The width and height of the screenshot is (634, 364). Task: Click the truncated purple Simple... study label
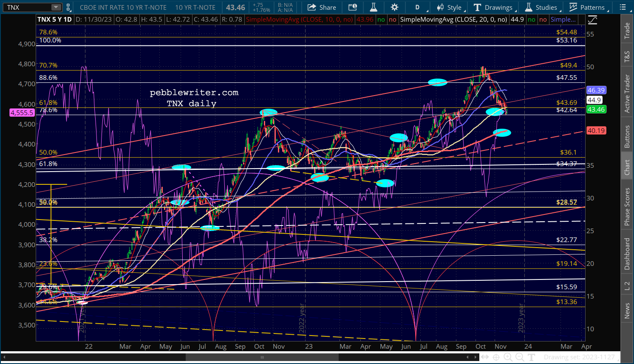[x=563, y=20]
